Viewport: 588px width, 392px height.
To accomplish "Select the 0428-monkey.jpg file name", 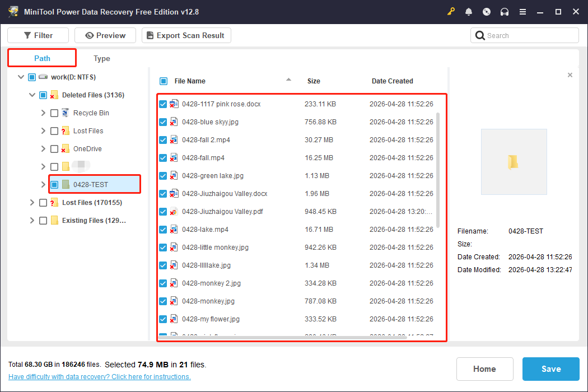I will pos(208,301).
